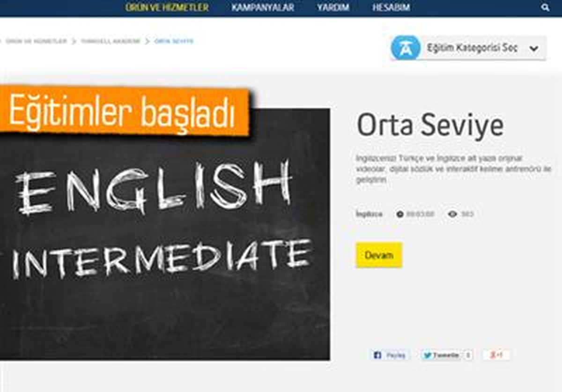
Task: Open the KAMPANYALAR menu
Action: pyautogui.click(x=263, y=7)
